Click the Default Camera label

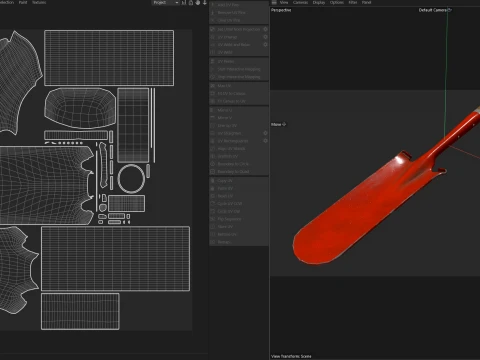pyautogui.click(x=433, y=10)
